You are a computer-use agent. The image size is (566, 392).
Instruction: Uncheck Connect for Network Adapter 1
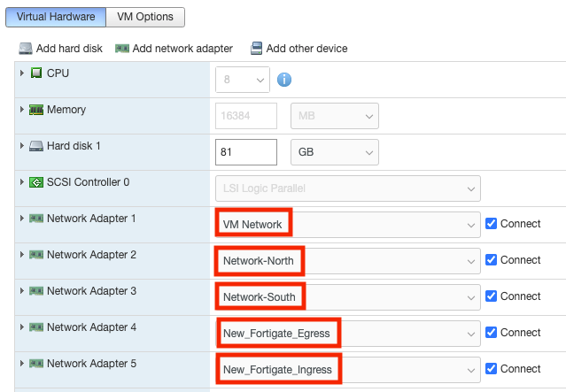point(492,224)
